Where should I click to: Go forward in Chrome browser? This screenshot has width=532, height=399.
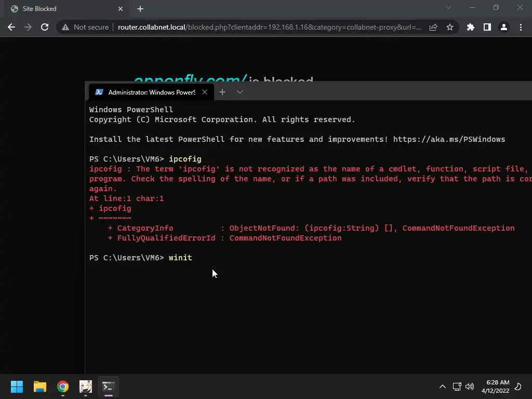tap(28, 27)
